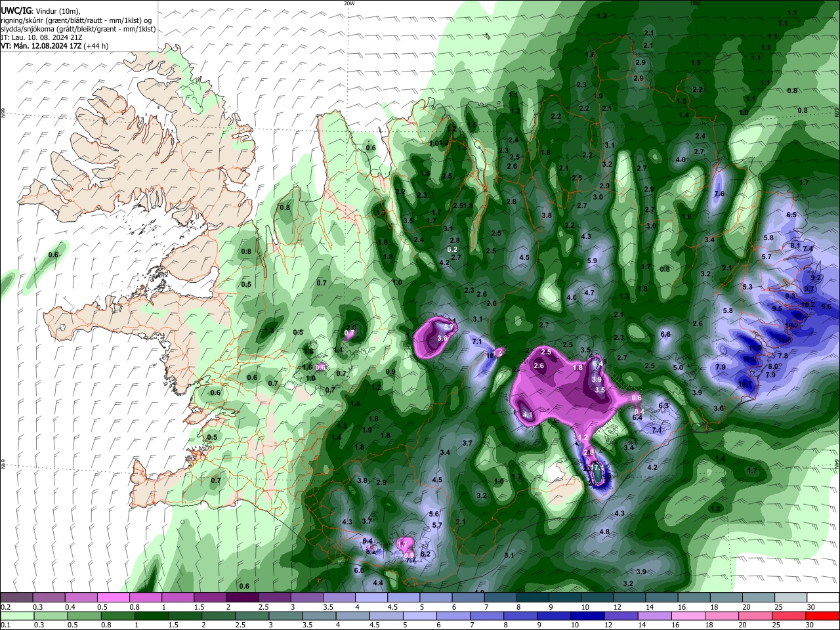Click the 7.6 precipitation value on the map
840x630 pixels.
719,194
